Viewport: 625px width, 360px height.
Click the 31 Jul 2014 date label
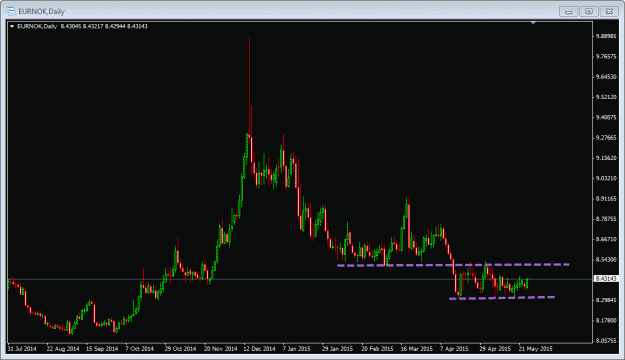pos(22,349)
